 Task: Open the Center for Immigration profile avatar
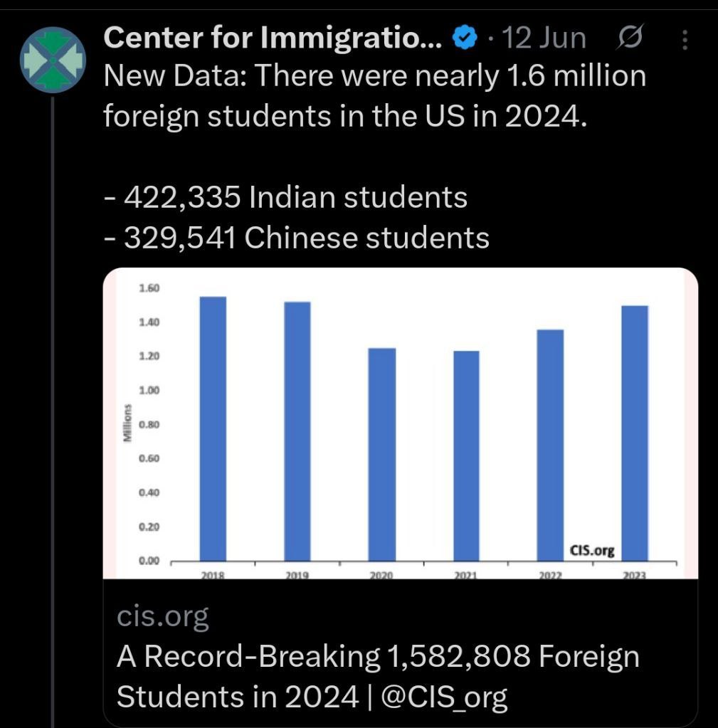tap(53, 60)
